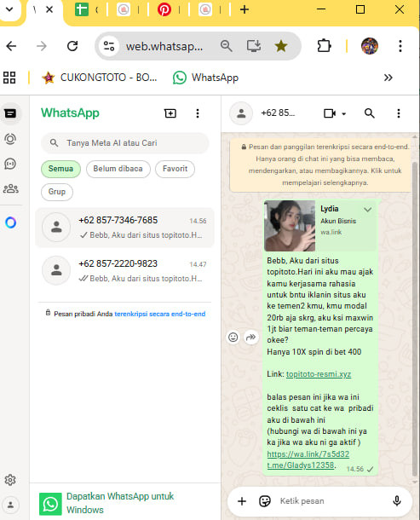Open the Status sidebar icon
This screenshot has width=420, height=520.
10,139
